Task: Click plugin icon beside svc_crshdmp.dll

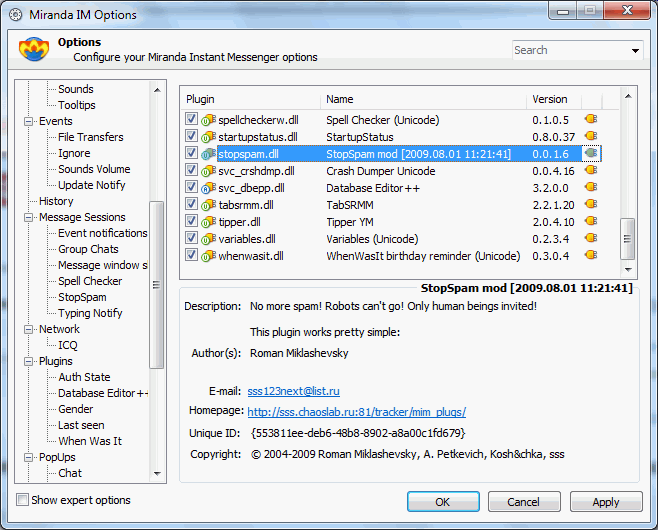Action: (208, 171)
